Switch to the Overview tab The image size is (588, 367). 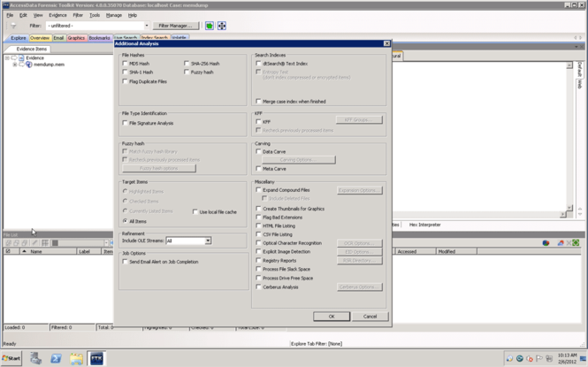click(x=40, y=38)
